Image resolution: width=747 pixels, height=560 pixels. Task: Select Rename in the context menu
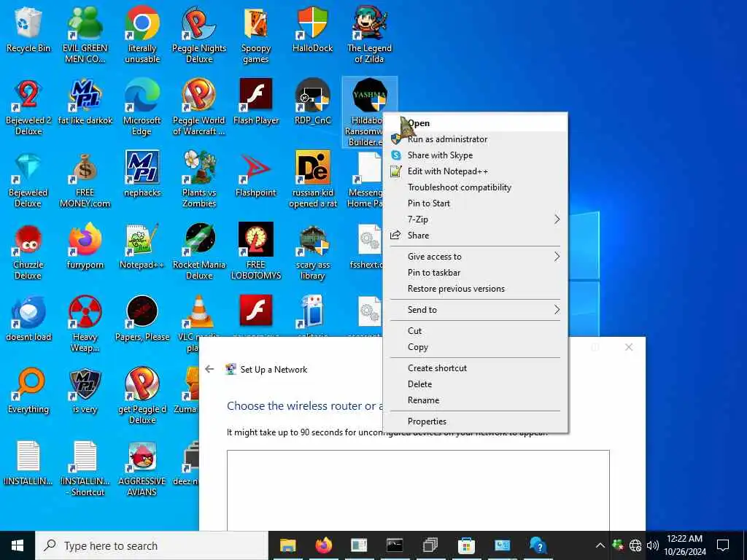tap(475, 400)
